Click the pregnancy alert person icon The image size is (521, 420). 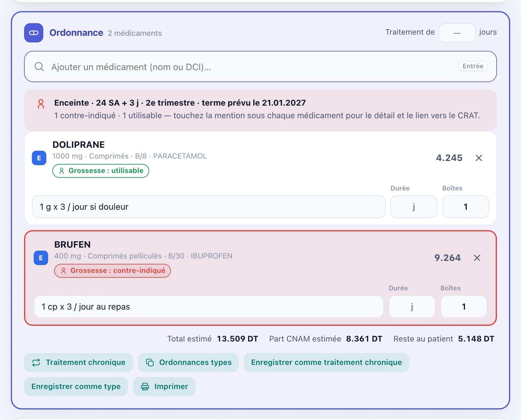(x=41, y=104)
